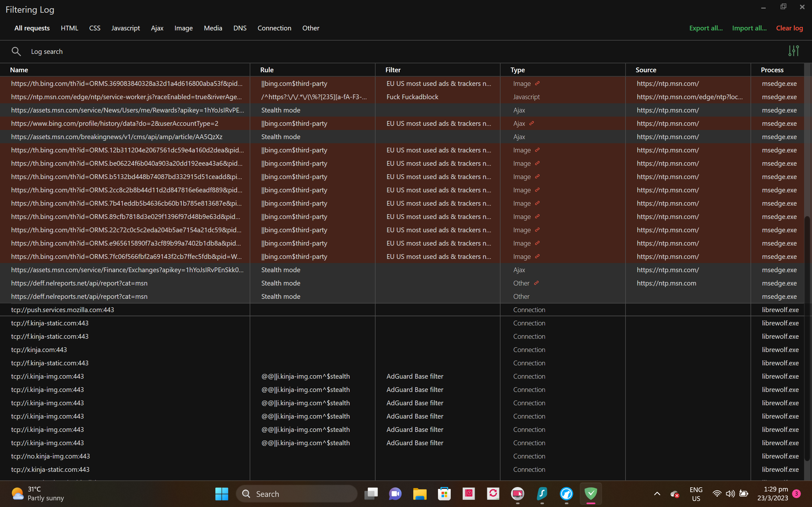The image size is (812, 507).
Task: Select the Connection filter tab
Action: [274, 28]
